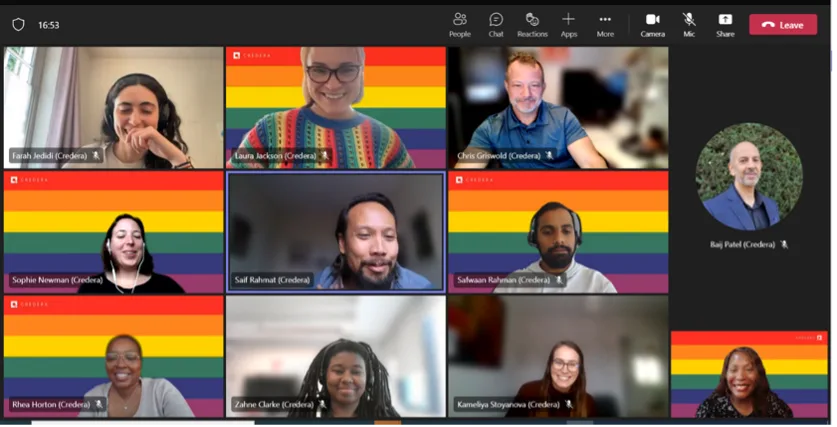Select Farah Jedidi's video tile
The image size is (837, 427).
pyautogui.click(x=113, y=108)
